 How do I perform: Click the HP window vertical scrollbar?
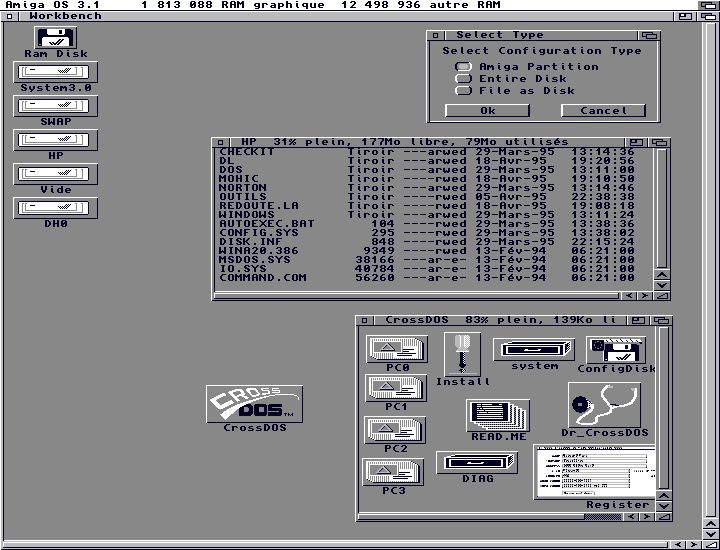click(x=661, y=210)
